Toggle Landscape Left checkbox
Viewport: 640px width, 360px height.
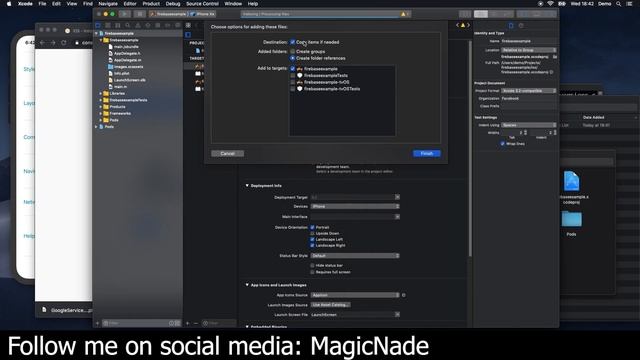coord(312,240)
